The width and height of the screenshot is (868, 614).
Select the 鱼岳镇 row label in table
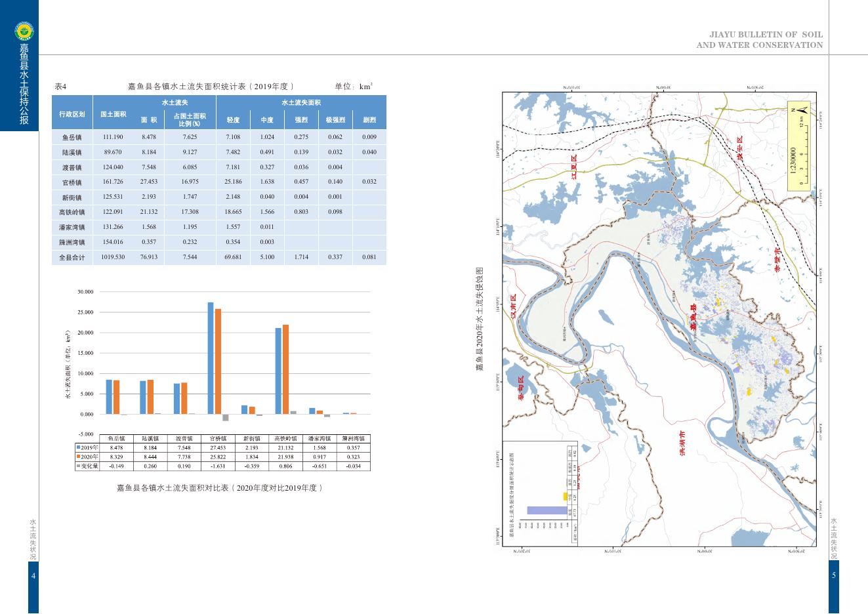[x=72, y=138]
